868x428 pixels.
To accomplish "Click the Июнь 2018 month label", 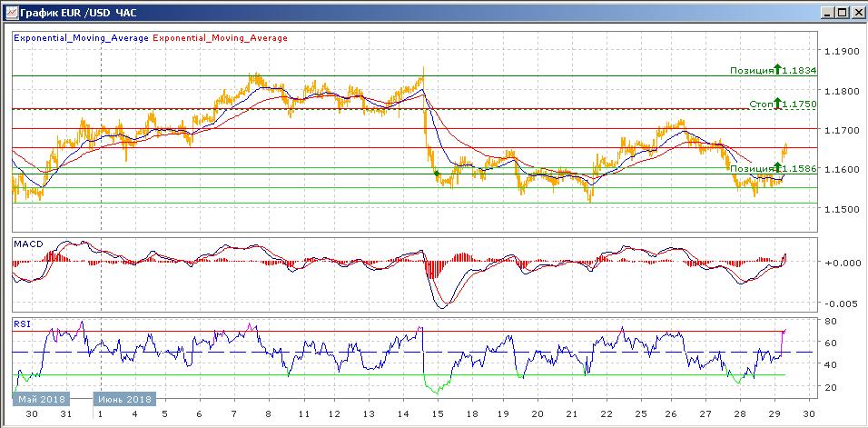I will [124, 399].
